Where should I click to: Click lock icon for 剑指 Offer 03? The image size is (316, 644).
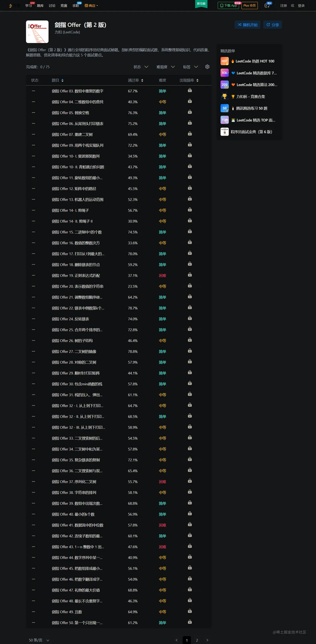pyautogui.click(x=190, y=90)
